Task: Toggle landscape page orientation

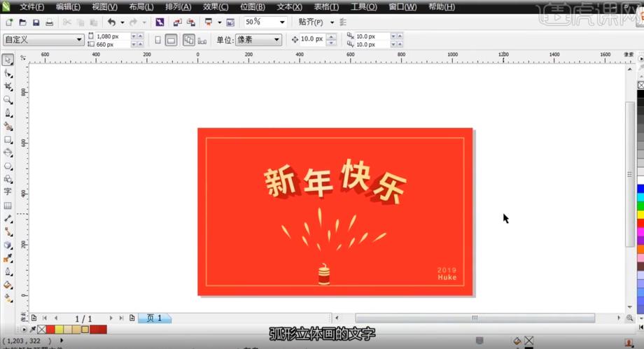Action: tap(171, 40)
